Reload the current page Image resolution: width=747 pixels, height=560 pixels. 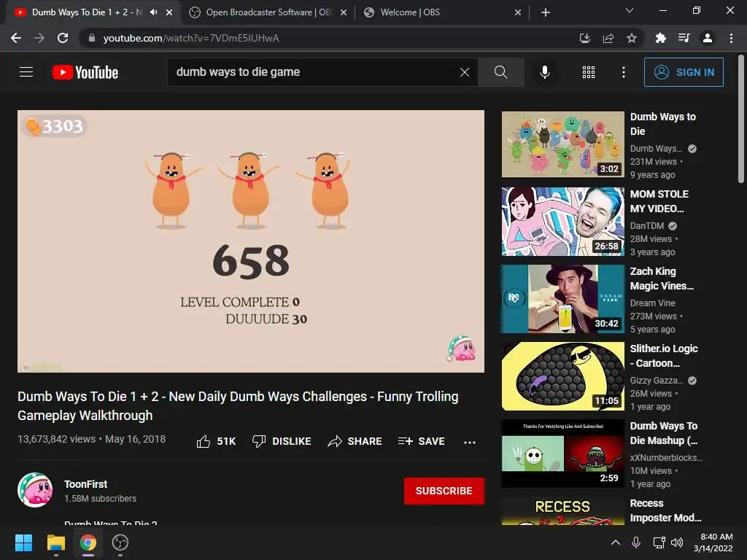point(63,38)
